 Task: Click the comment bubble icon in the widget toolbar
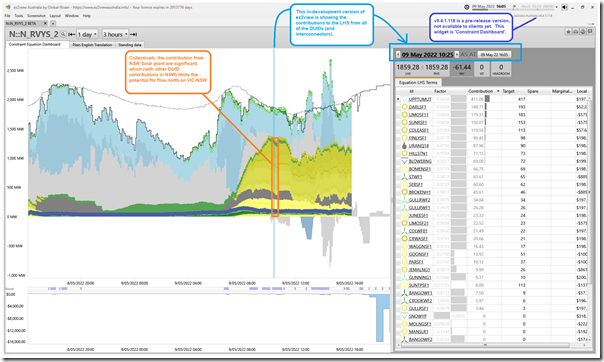point(590,32)
